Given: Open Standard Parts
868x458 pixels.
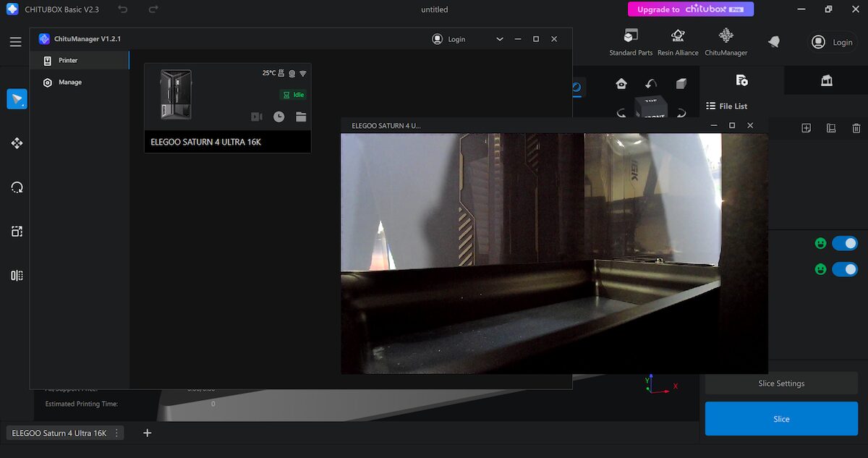Looking at the screenshot, I should point(631,42).
